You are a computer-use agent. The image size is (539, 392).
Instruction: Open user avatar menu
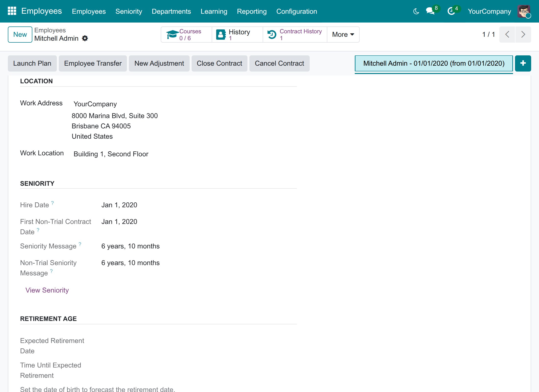pos(524,11)
